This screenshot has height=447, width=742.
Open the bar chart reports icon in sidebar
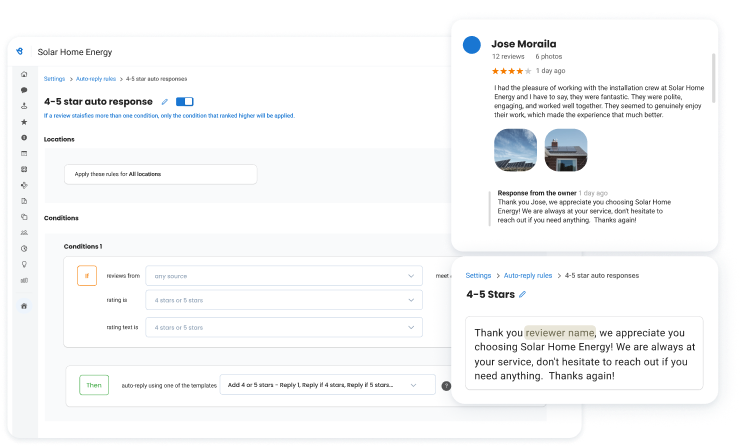coord(24,280)
